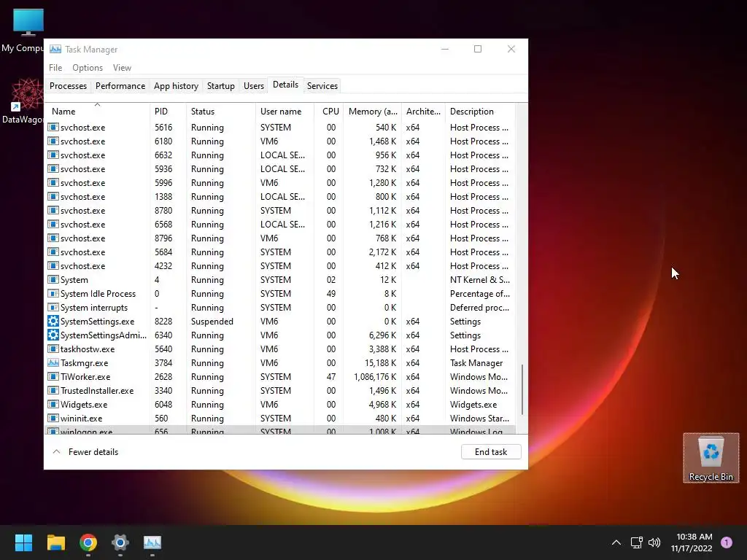Open the View menu
The height and width of the screenshot is (560, 747).
[122, 68]
